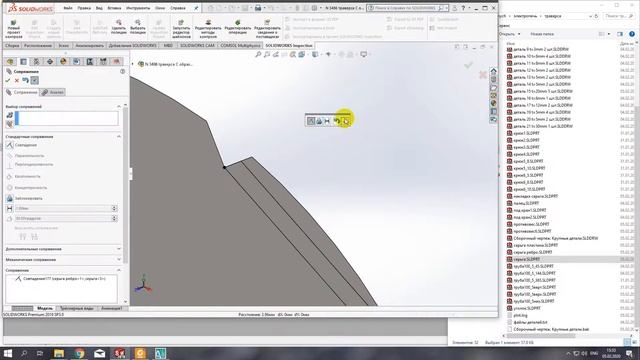Click Выбрать позиции ribbon button
Viewport: 640px width, 360px height.
138,27
